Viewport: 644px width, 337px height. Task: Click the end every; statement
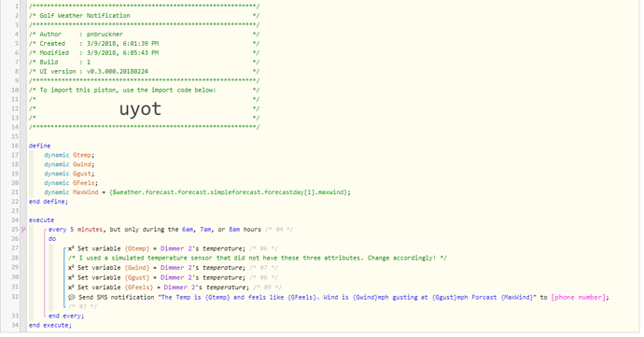66,316
